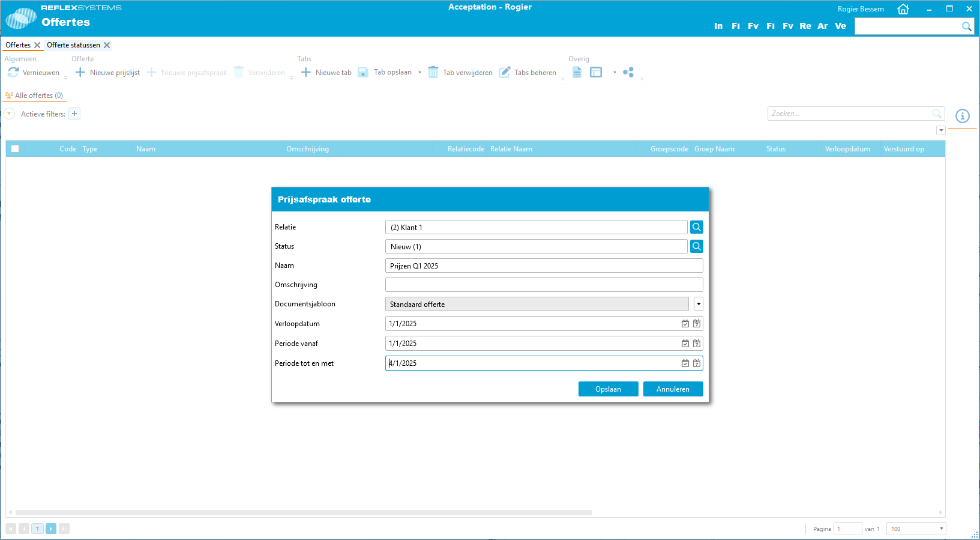Click the Status lookup search icon

(696, 246)
